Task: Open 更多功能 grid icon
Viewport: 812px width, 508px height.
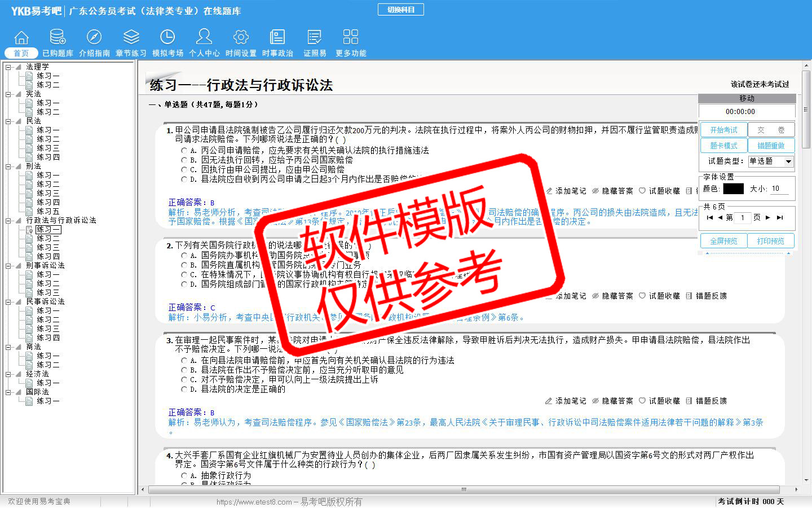Action: click(x=351, y=38)
